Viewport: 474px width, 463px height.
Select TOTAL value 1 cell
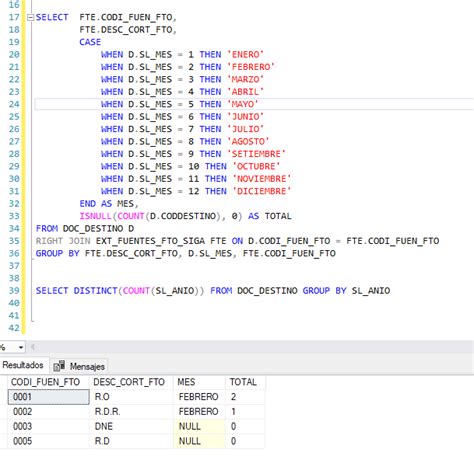tap(246, 412)
